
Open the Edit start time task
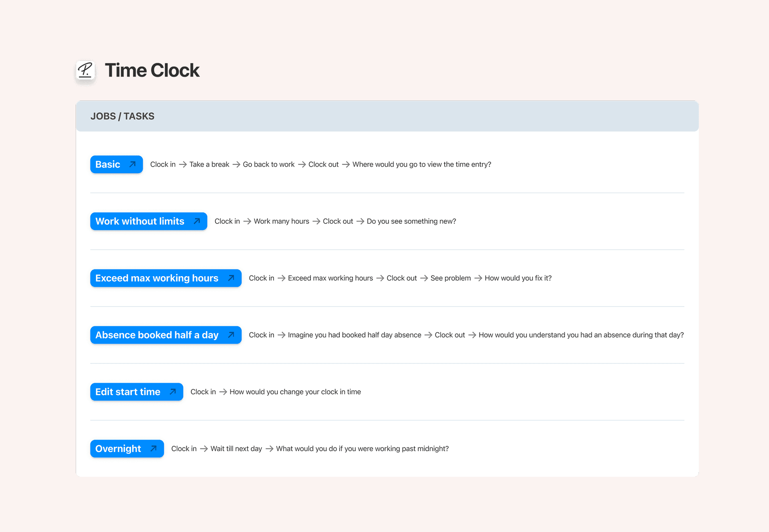coord(128,392)
